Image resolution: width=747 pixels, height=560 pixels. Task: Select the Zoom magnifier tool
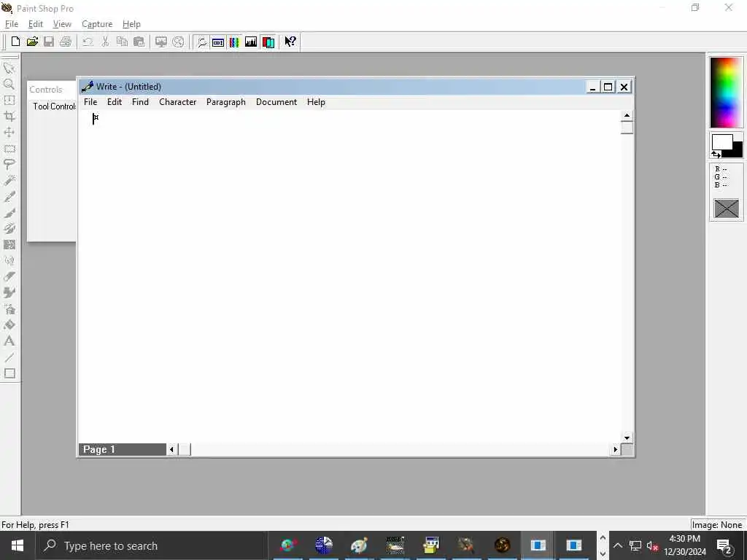[9, 85]
